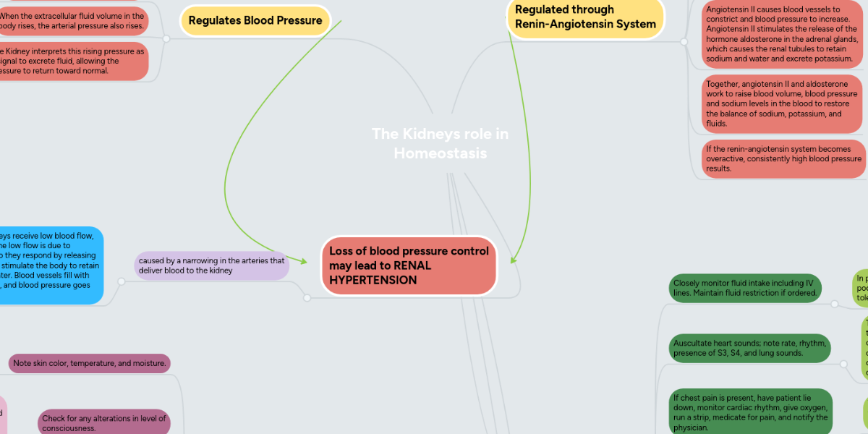Click the Check for alterations in consciousness node
Viewport: 868px width, 434px height.
point(105,420)
